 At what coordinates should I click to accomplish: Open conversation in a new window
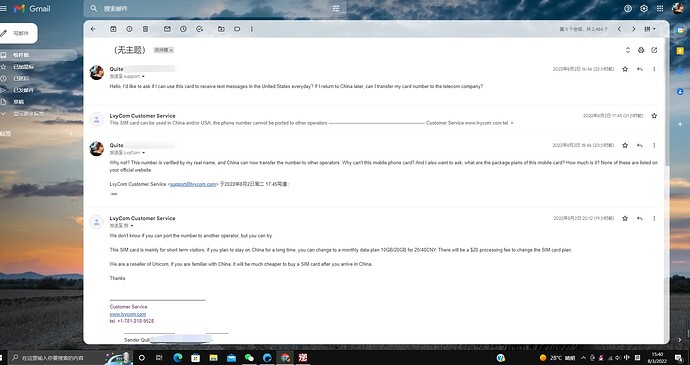[x=654, y=50]
